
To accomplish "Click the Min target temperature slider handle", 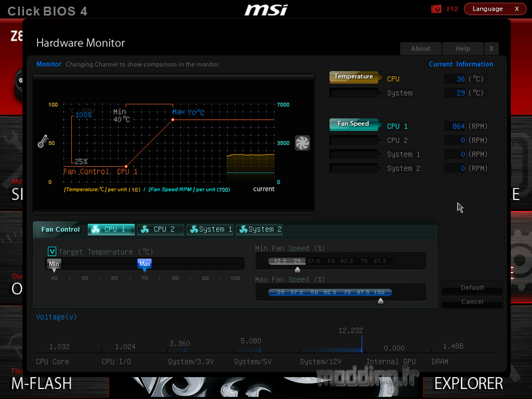I will [54, 265].
